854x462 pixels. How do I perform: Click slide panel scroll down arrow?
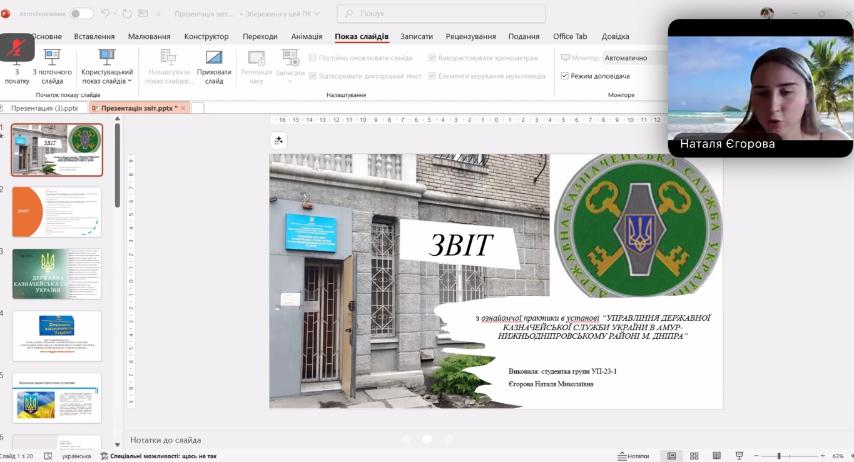click(x=117, y=445)
